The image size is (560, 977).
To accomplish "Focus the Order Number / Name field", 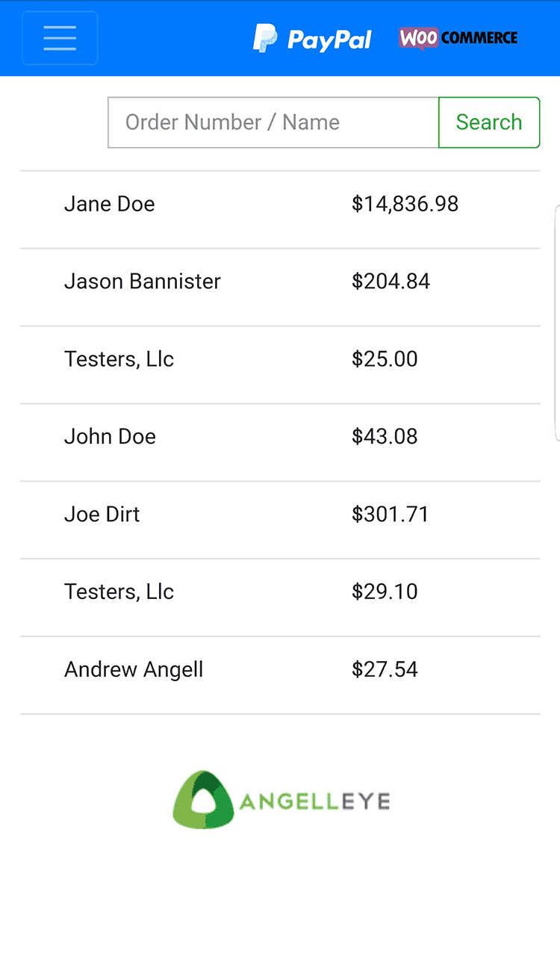I will pyautogui.click(x=273, y=122).
